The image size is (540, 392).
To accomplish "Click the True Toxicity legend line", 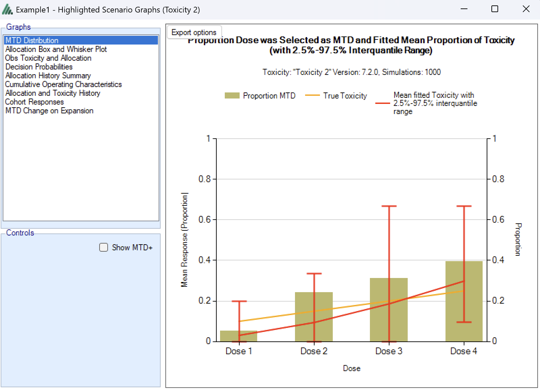I will pyautogui.click(x=312, y=96).
